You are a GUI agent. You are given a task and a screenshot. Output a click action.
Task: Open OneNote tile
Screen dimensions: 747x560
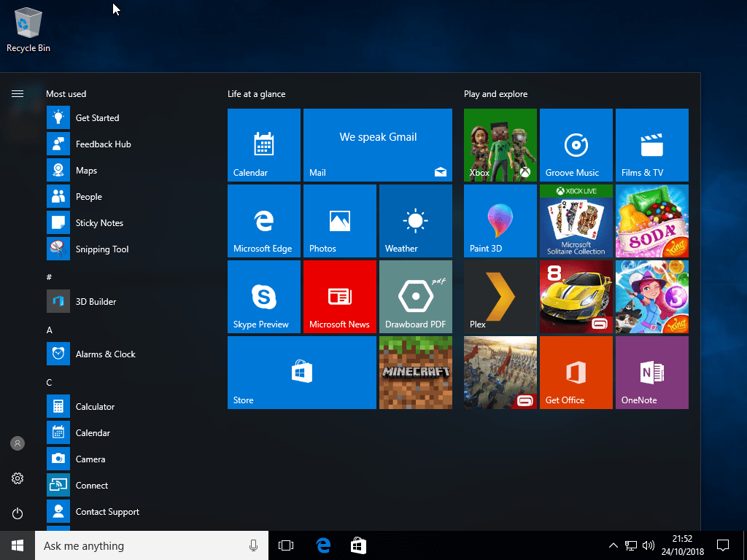[x=651, y=373]
